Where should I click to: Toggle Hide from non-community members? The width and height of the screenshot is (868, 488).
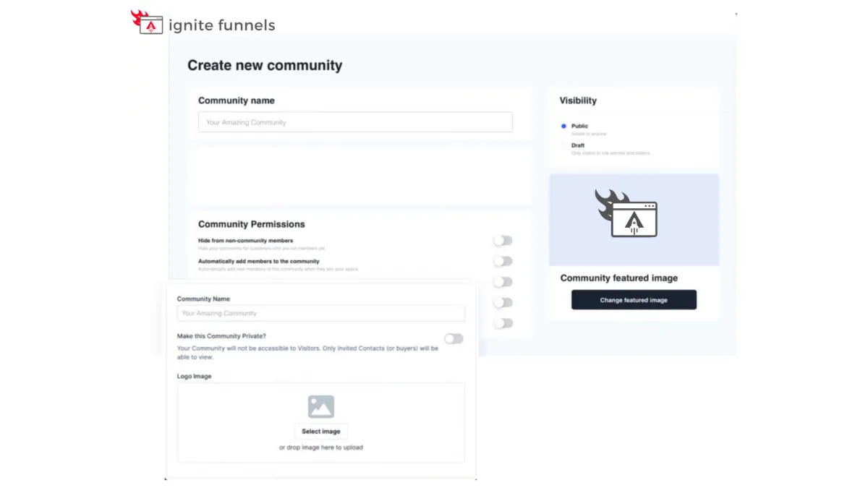click(503, 241)
